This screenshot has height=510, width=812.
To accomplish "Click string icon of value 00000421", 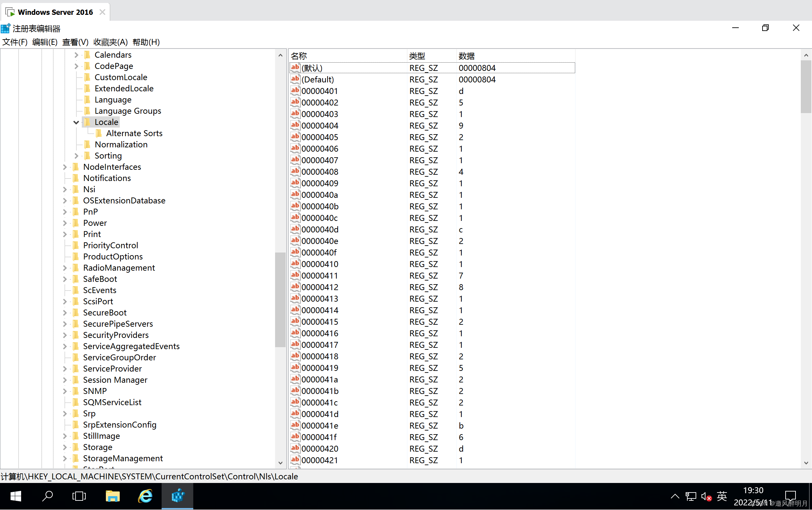I will (x=295, y=460).
